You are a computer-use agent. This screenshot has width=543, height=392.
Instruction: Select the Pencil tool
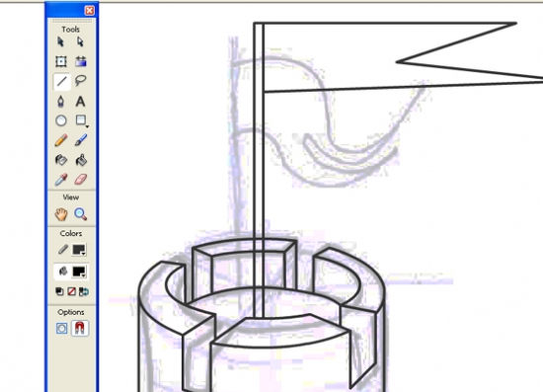61,140
